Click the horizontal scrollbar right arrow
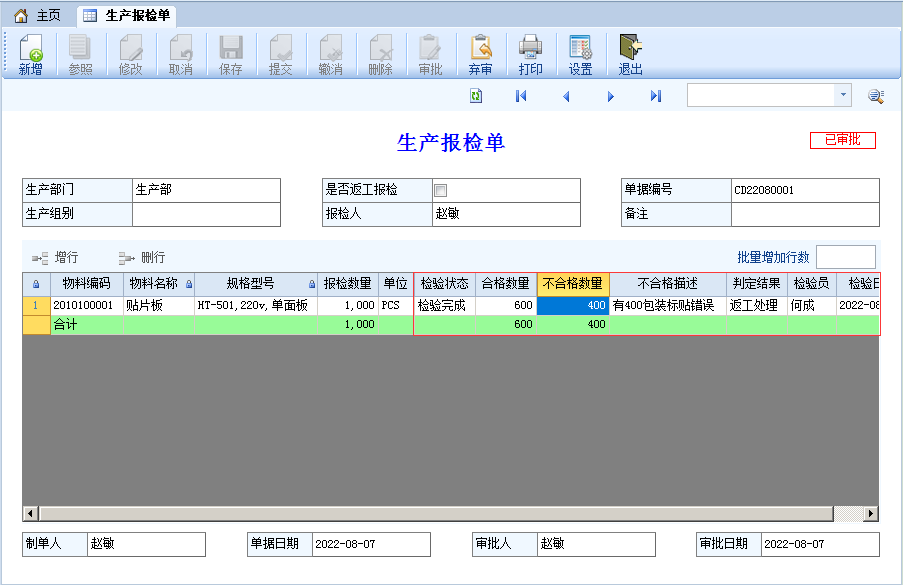 pyautogui.click(x=871, y=513)
